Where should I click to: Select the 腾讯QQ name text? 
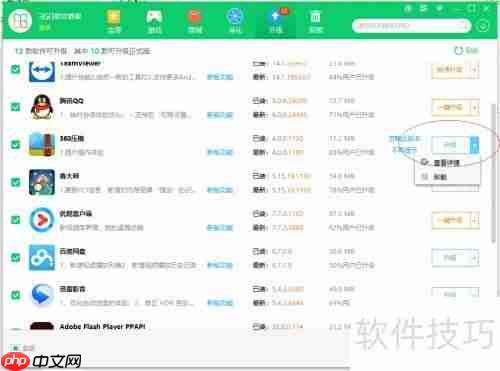(x=71, y=101)
